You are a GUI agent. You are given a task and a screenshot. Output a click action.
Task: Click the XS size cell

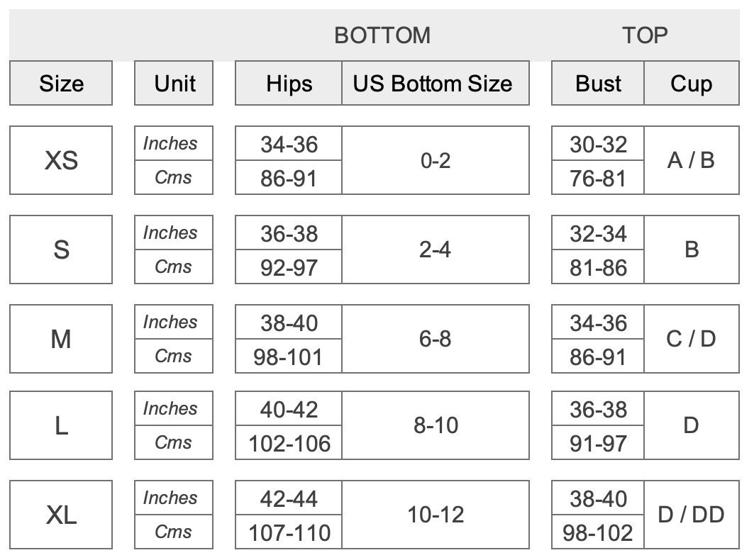coord(61,160)
